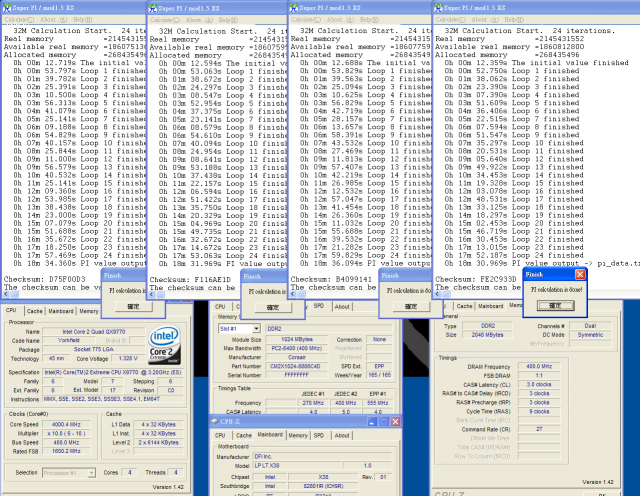Click scroll-left arrow in checksum FE2C933D window

coord(437,294)
